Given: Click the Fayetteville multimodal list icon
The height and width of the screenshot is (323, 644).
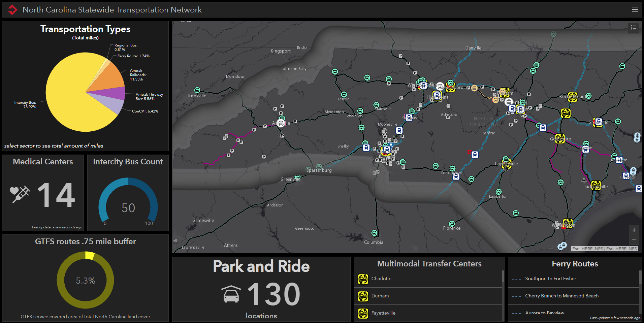Looking at the screenshot, I should (x=363, y=313).
